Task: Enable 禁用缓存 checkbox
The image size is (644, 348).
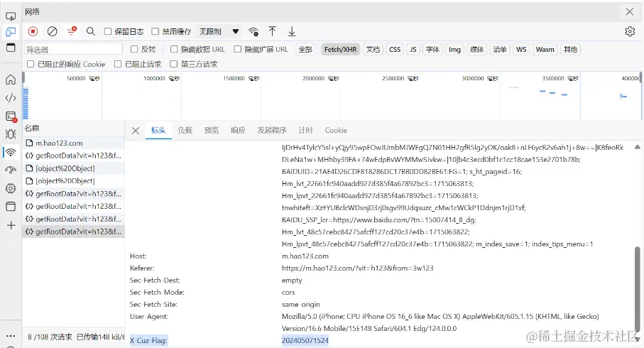Action: [155, 31]
